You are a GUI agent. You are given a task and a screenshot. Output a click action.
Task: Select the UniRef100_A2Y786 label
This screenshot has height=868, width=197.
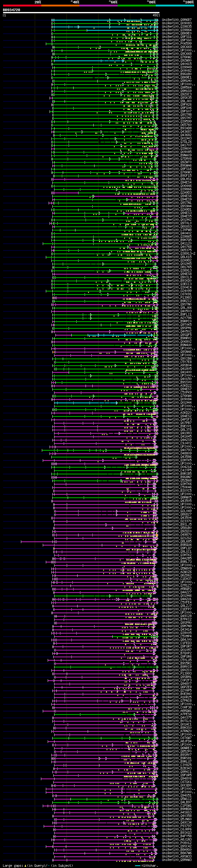176,318
